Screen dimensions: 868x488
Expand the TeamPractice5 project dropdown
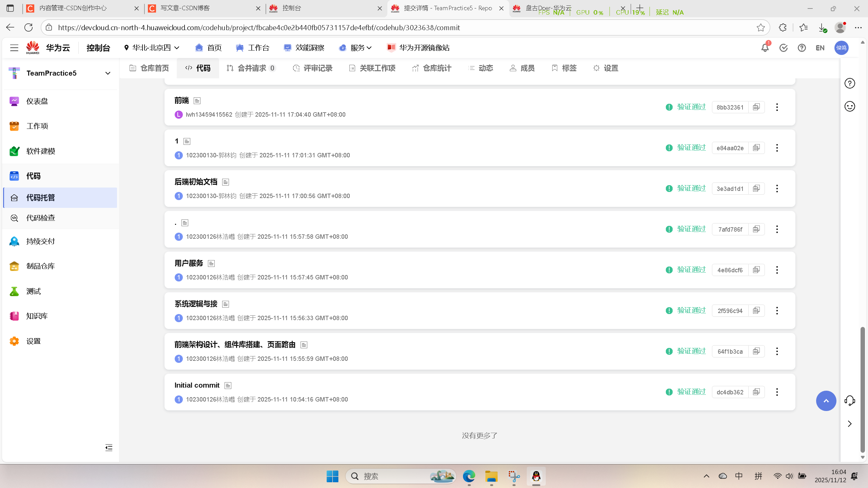[108, 73]
